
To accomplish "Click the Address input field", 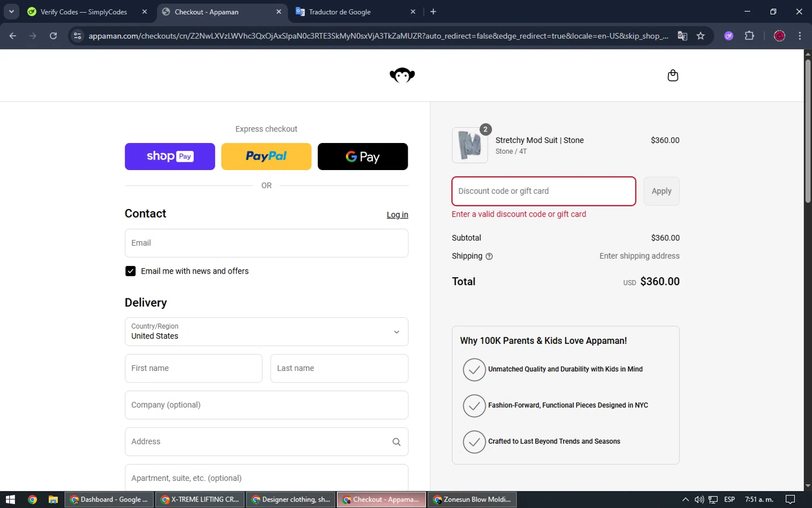I will [x=266, y=442].
